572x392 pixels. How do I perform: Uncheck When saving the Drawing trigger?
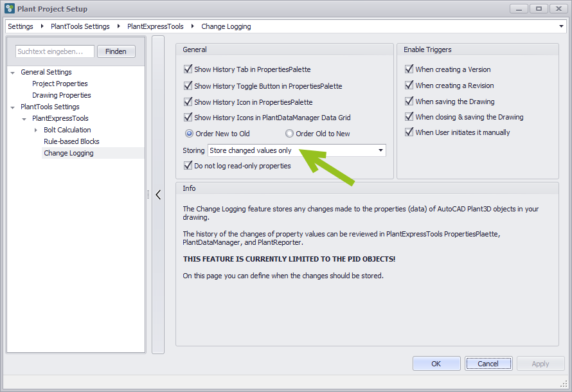[409, 102]
